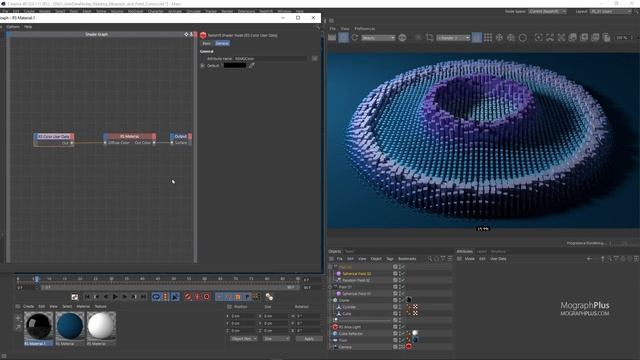
Task: Toggle the Cloner enable checkmark
Action: (x=402, y=300)
